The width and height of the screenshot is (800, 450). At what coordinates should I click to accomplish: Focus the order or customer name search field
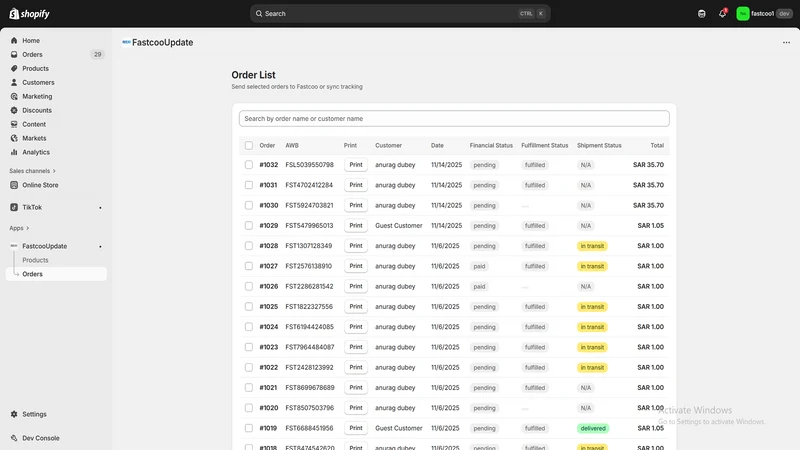coord(454,118)
